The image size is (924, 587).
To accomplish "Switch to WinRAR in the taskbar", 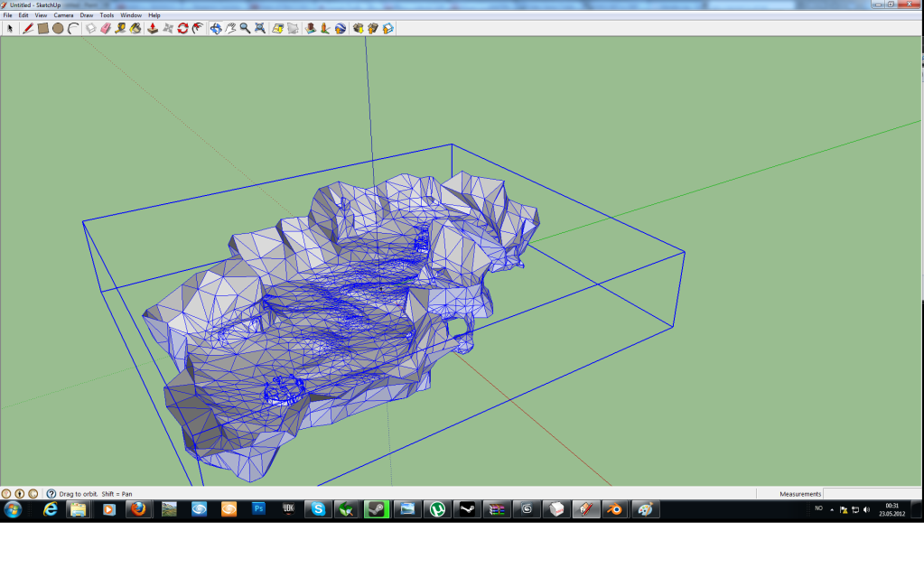I will click(497, 509).
